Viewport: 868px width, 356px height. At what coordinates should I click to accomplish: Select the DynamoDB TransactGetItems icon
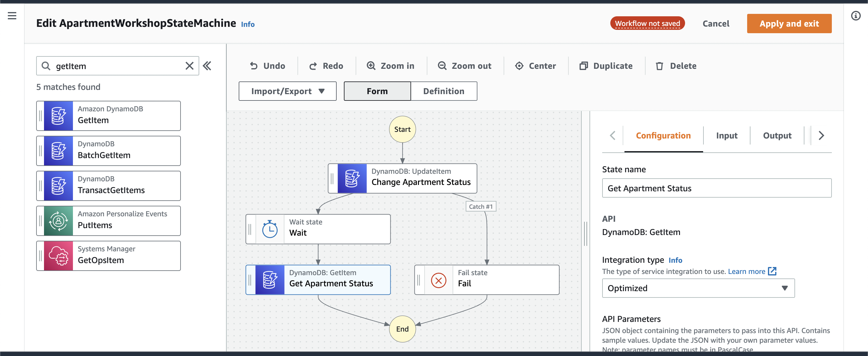[x=58, y=186]
